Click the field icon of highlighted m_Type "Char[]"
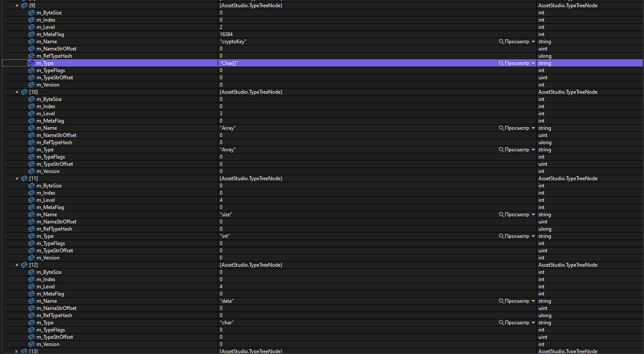The height and width of the screenshot is (354, 644). [31, 63]
